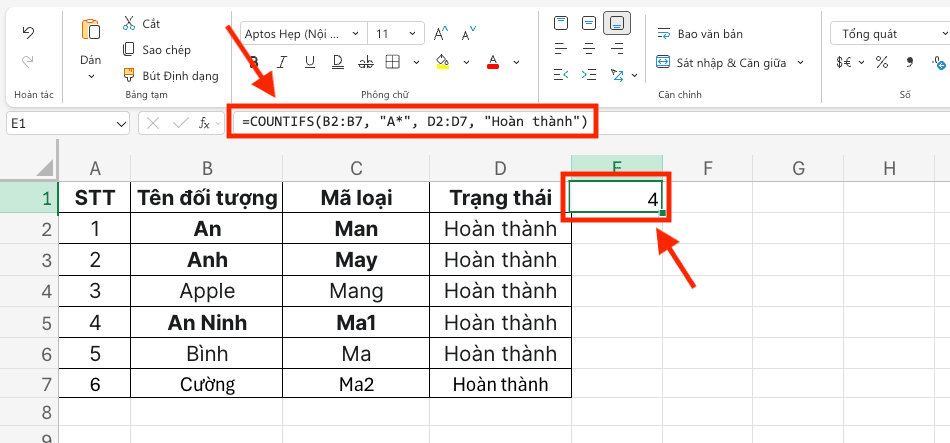
Task: Decrease indent in cell
Action: pyautogui.click(x=561, y=75)
